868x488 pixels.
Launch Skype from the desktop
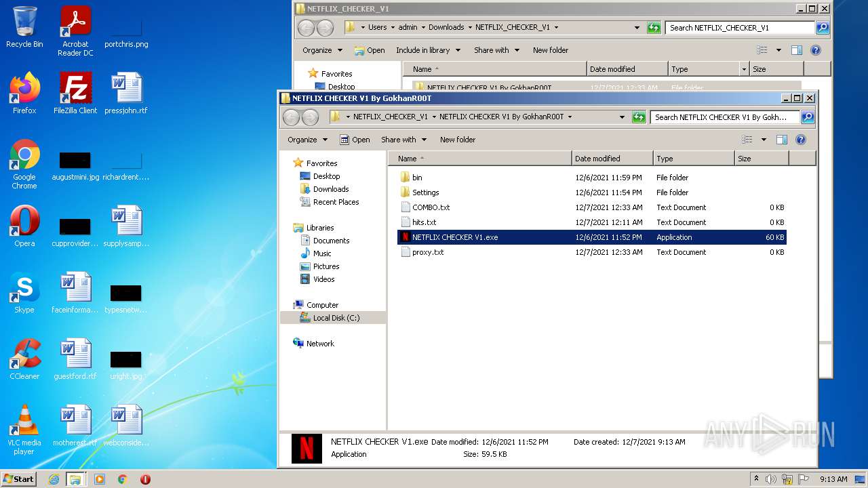click(24, 292)
